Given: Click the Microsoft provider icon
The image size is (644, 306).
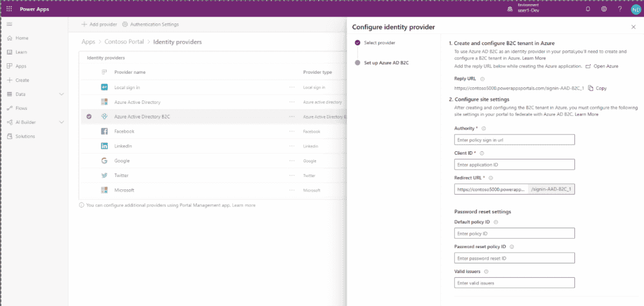Looking at the screenshot, I should [x=104, y=190].
